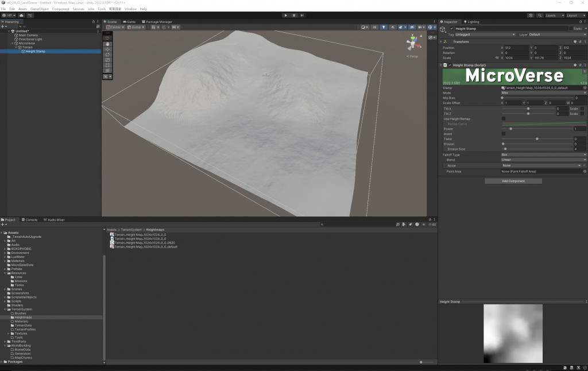The height and width of the screenshot is (371, 588).
Task: Select Terrain_Height Map_1024x1024_0_0_0620 asset
Action: [144, 242]
